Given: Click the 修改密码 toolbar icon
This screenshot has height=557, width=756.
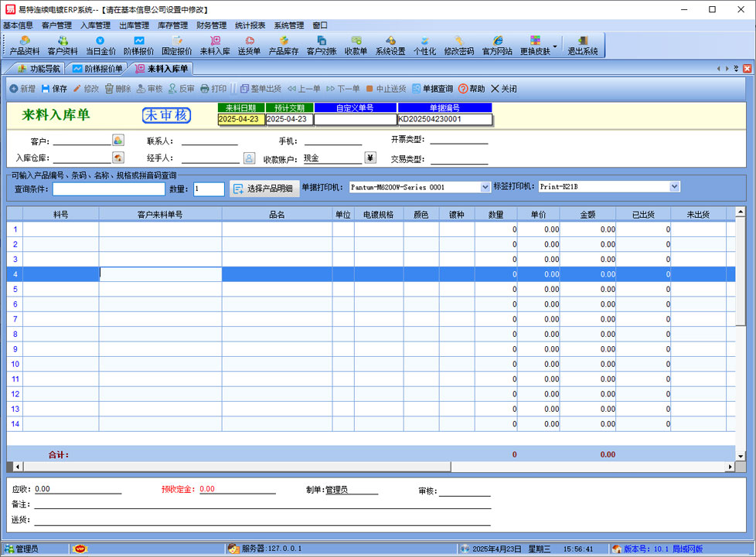Looking at the screenshot, I should pyautogui.click(x=458, y=45).
